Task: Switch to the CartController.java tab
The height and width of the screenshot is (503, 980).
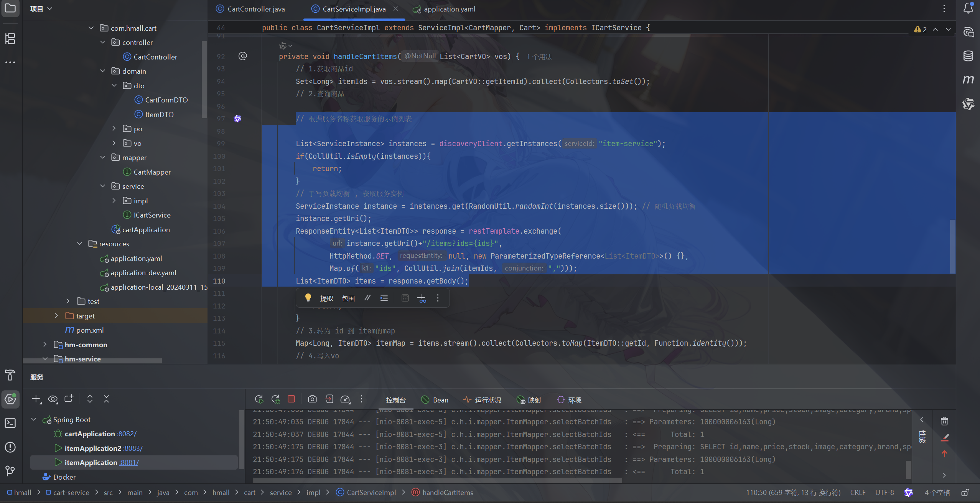Action: (x=255, y=8)
